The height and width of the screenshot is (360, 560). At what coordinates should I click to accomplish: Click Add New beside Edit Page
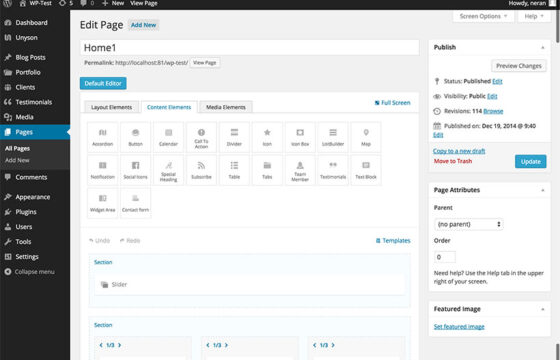coord(143,25)
